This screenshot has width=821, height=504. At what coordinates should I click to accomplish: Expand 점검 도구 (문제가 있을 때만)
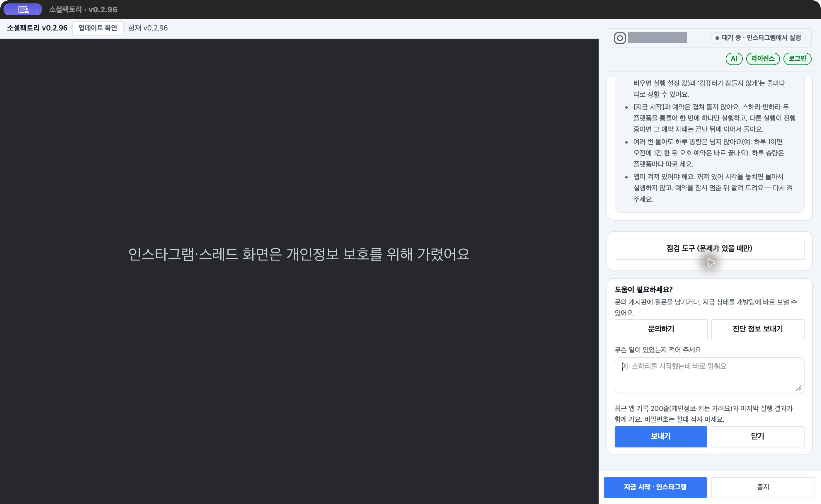click(709, 249)
